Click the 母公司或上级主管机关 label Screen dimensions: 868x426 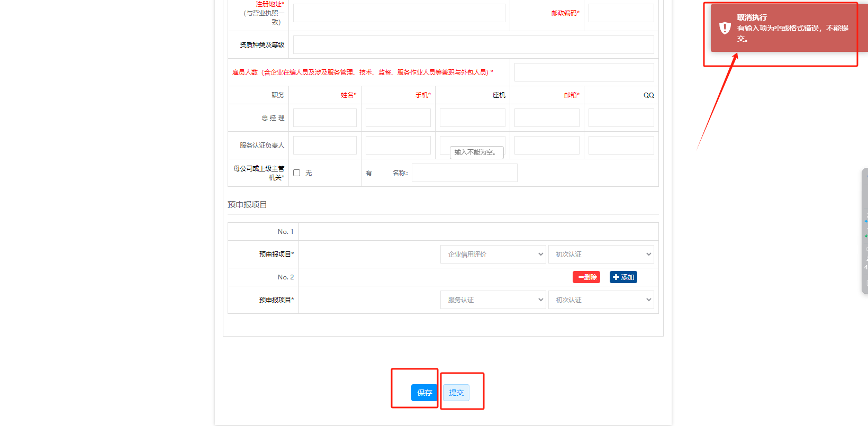click(x=259, y=173)
